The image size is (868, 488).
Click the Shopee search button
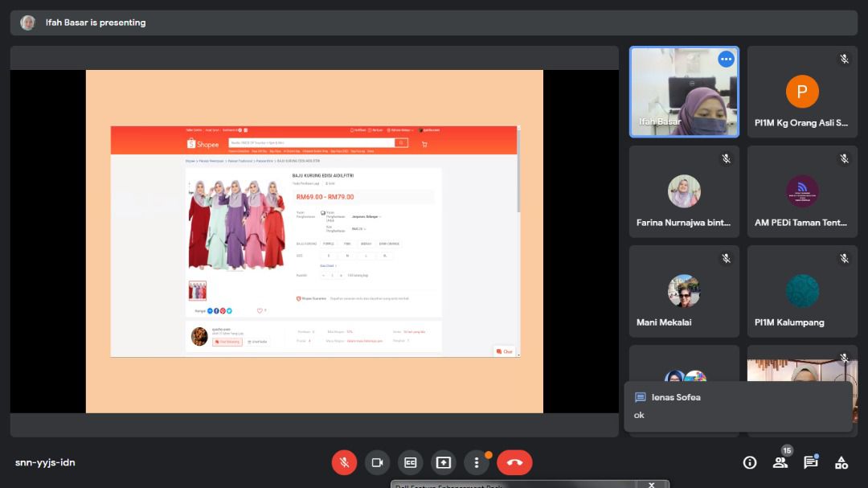pyautogui.click(x=401, y=143)
